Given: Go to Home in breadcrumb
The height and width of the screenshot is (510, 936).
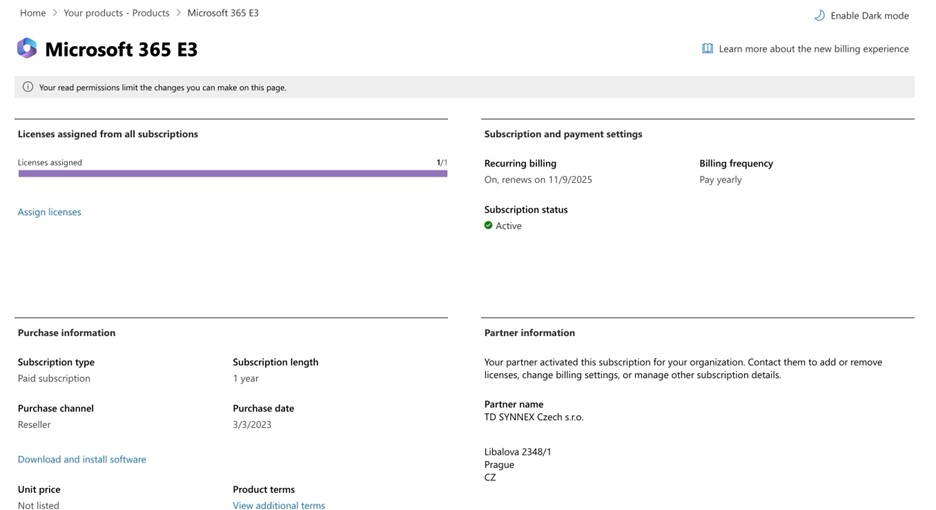Looking at the screenshot, I should tap(33, 13).
